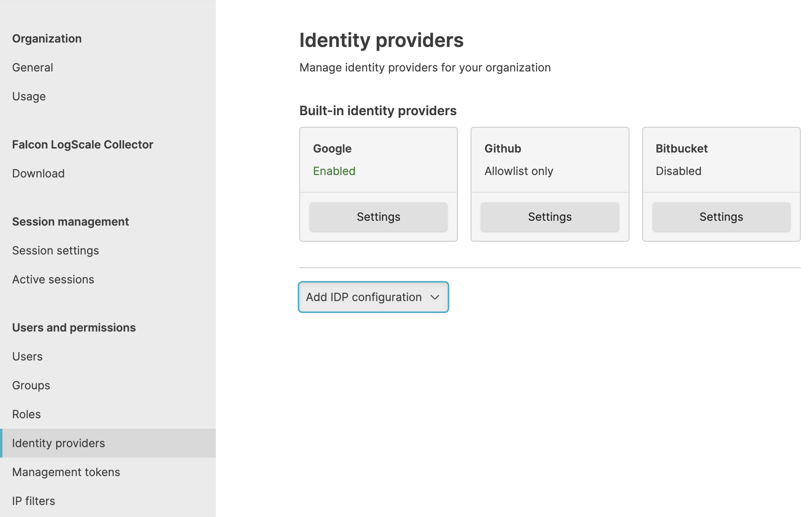Navigate to Management tokens section
812x517 pixels.
click(66, 471)
